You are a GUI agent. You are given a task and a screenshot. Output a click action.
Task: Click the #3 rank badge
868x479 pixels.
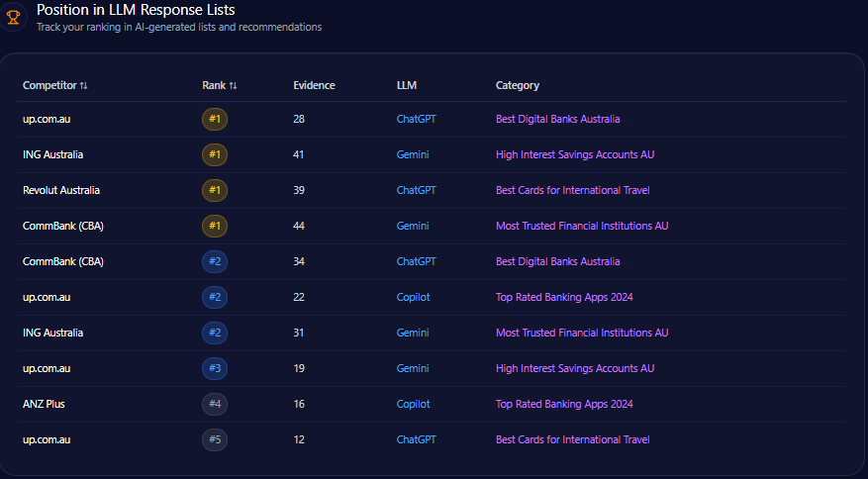tap(215, 368)
